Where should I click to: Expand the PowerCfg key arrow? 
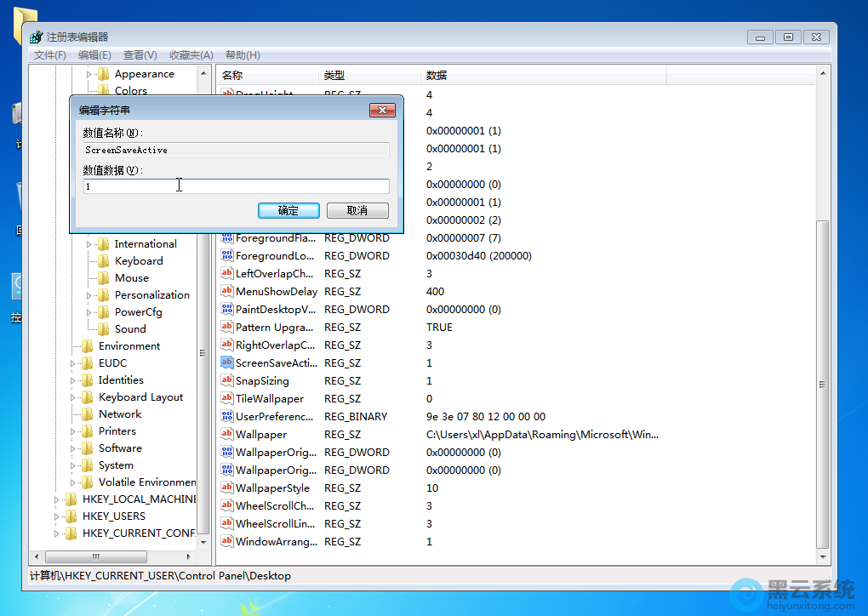(x=89, y=312)
